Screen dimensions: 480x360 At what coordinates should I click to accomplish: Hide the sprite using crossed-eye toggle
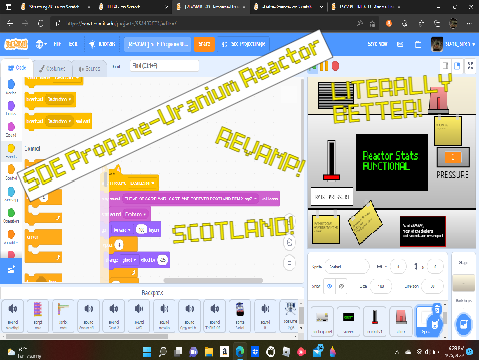coord(341,286)
